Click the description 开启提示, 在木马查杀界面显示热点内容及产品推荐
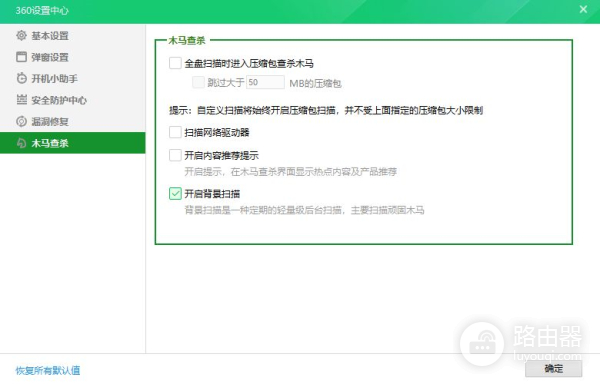This screenshot has height=384, width=600. [290, 172]
